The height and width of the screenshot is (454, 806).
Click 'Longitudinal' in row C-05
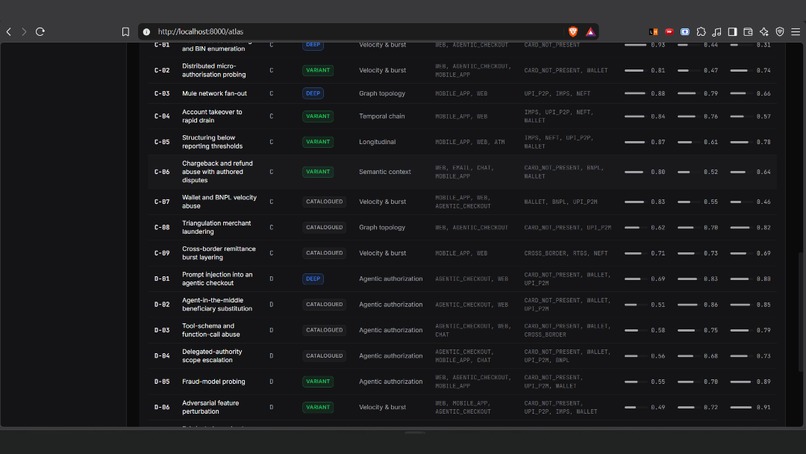377,142
